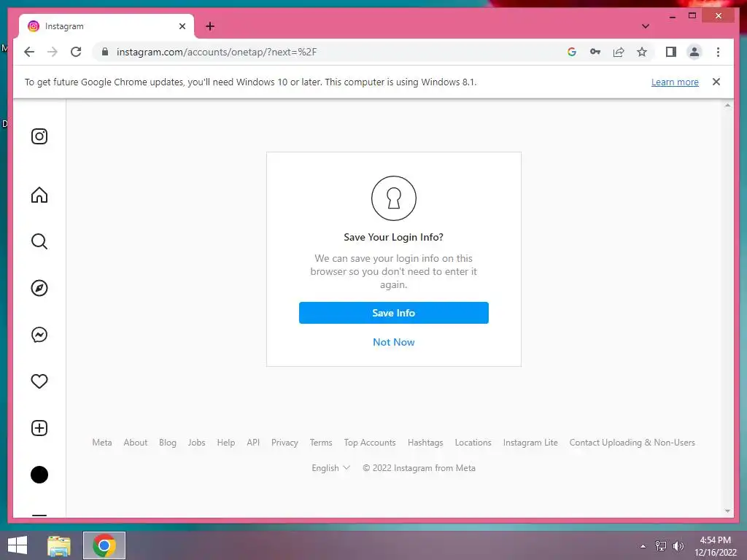Open Search from the Instagram sidebar

39,241
